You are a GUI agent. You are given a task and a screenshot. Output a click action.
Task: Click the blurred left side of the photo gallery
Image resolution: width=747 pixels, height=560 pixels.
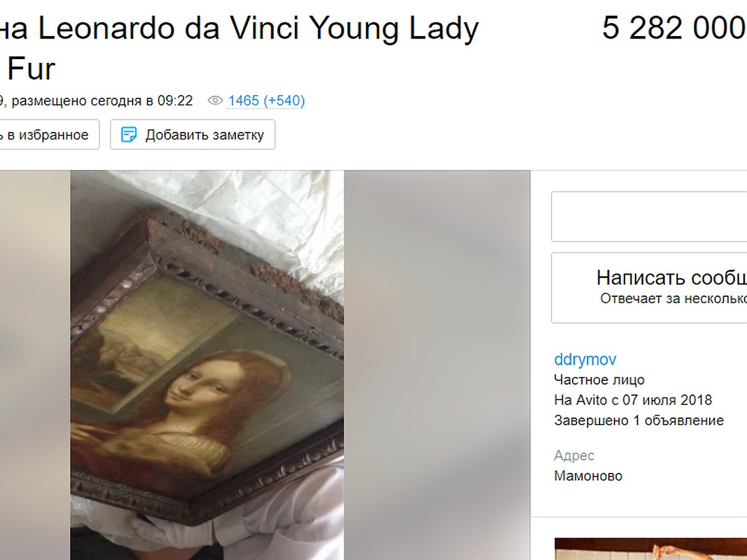(35, 365)
